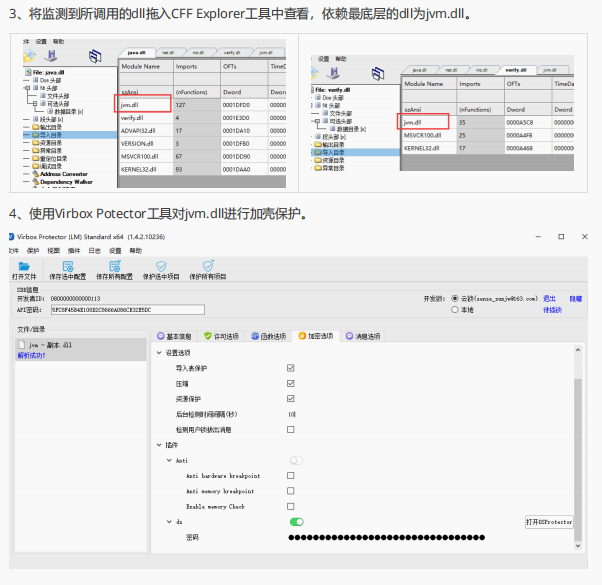The width and height of the screenshot is (602, 585).
Task: Click the 退出 logout link
Action: pos(549,298)
